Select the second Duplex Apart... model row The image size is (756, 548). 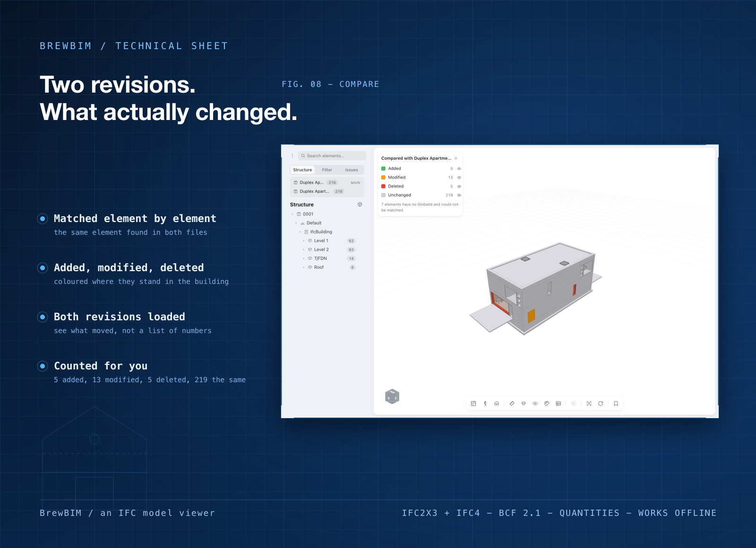coord(327,191)
